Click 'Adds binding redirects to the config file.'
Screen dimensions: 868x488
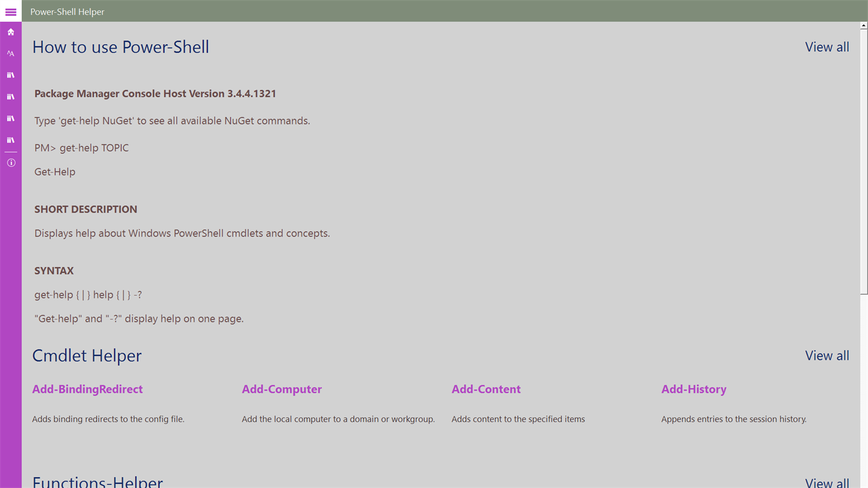(x=108, y=419)
